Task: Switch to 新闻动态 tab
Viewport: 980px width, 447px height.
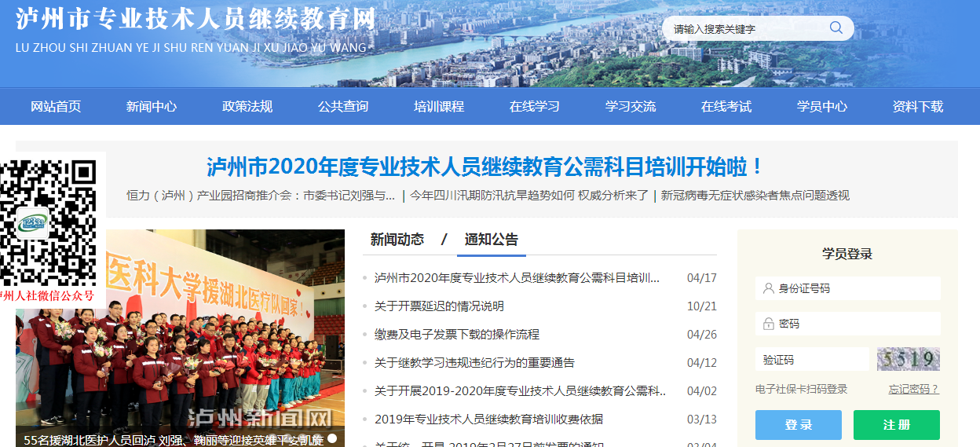Action: click(397, 240)
